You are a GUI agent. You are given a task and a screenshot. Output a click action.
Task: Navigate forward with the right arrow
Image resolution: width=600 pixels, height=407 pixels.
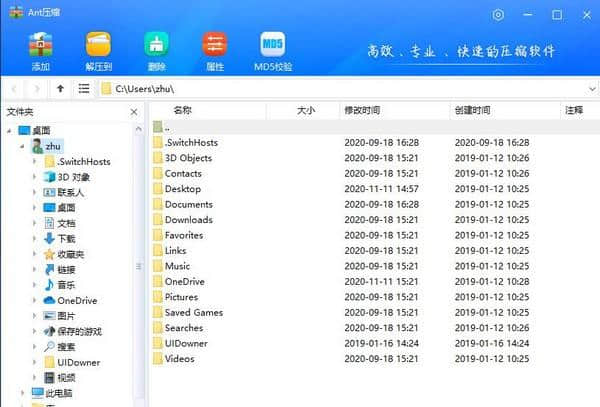[37, 89]
